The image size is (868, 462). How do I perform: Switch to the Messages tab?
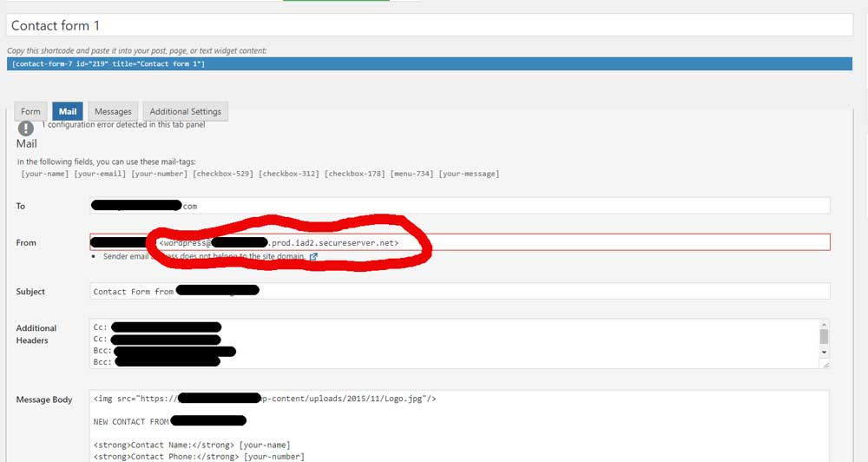click(x=113, y=111)
